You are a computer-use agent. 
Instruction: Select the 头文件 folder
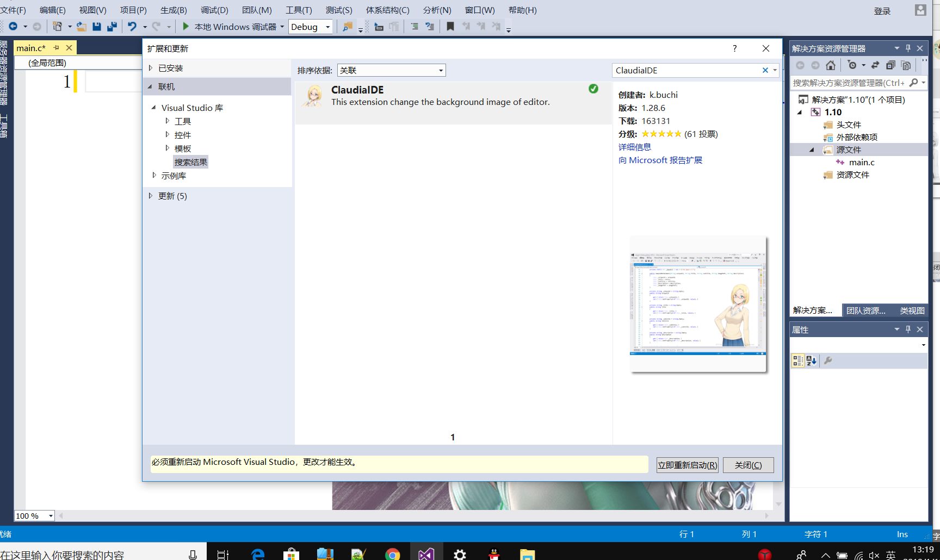[849, 125]
